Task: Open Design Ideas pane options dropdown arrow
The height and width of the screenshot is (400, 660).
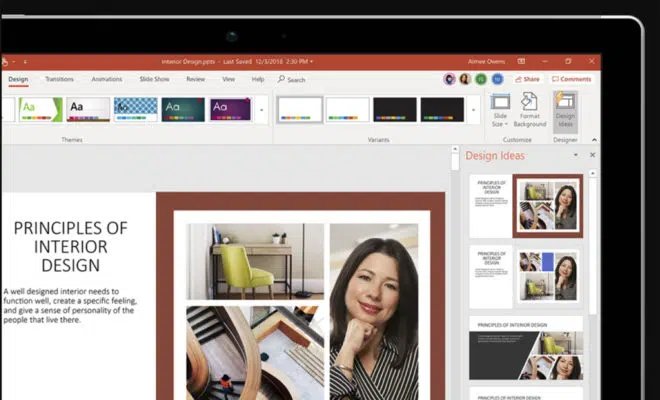Action: point(575,155)
